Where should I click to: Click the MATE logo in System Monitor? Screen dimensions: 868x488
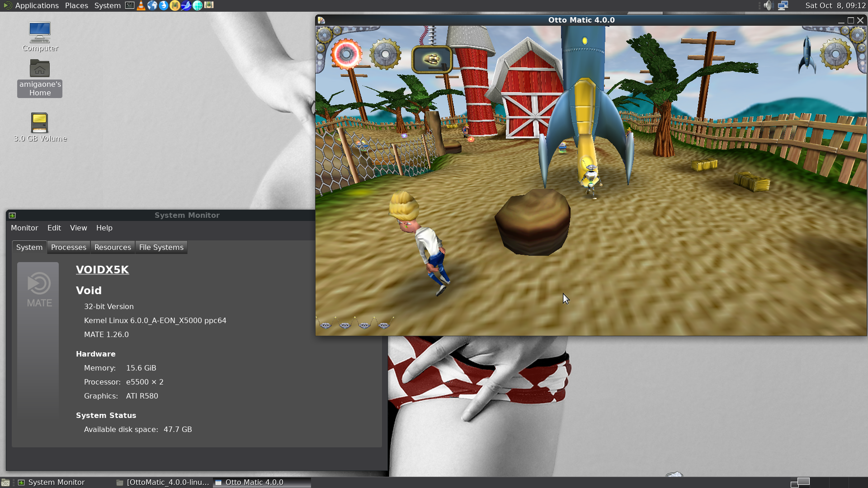tap(39, 290)
